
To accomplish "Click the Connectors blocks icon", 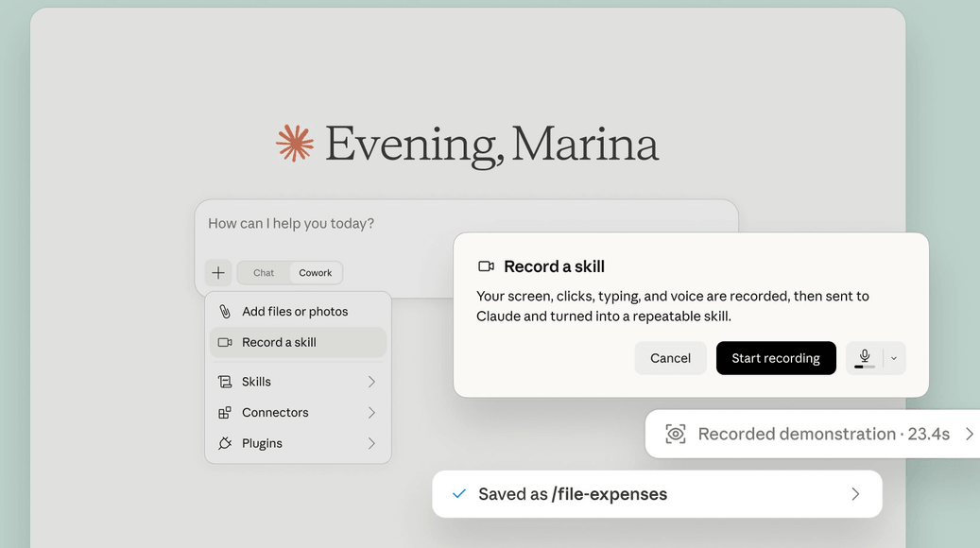I will [224, 412].
